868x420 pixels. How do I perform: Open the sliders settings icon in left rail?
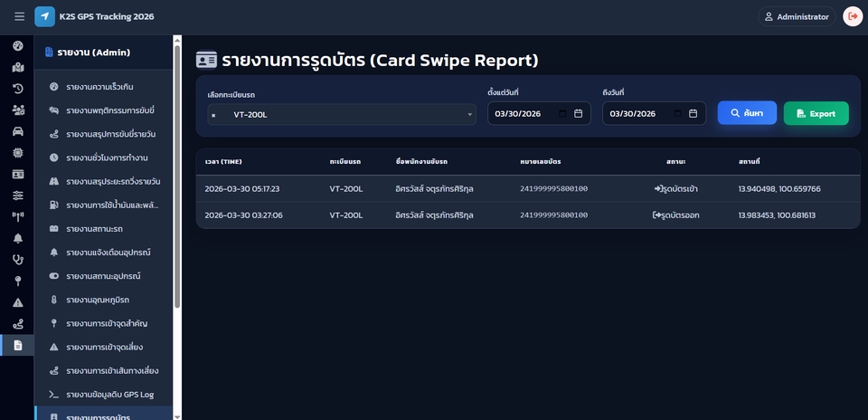tap(18, 196)
